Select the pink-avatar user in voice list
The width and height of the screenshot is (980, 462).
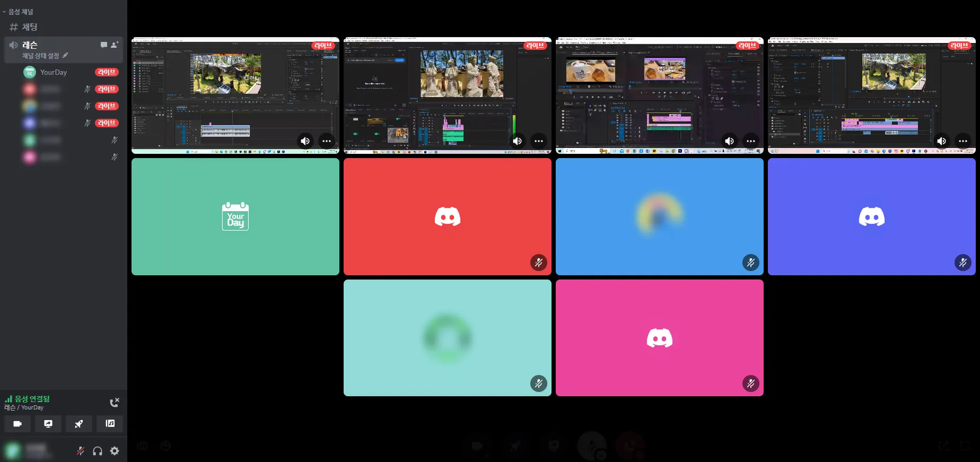coord(71,157)
